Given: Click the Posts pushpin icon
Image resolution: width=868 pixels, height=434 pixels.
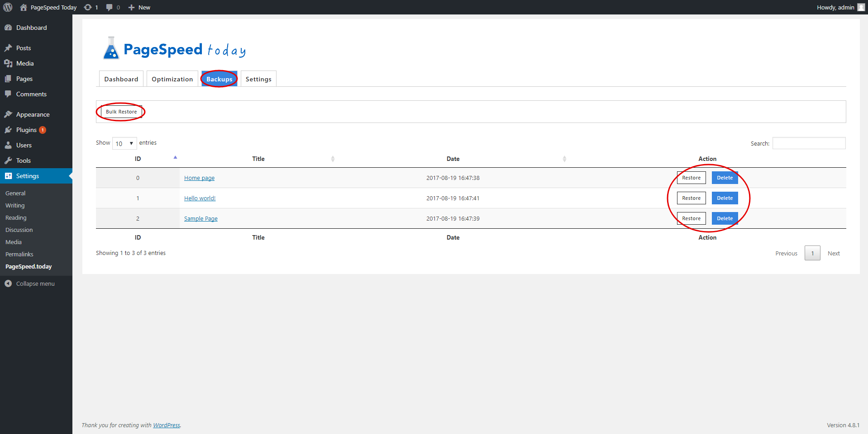Looking at the screenshot, I should click(x=8, y=48).
